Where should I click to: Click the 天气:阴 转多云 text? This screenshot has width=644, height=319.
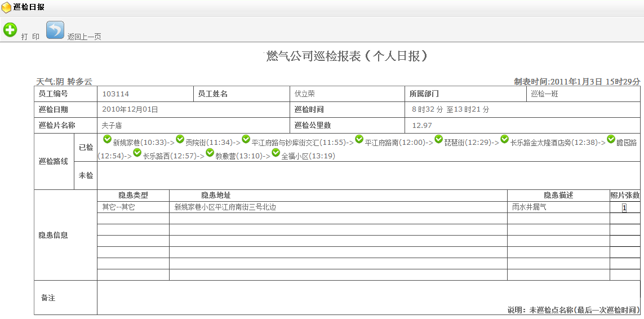point(64,81)
